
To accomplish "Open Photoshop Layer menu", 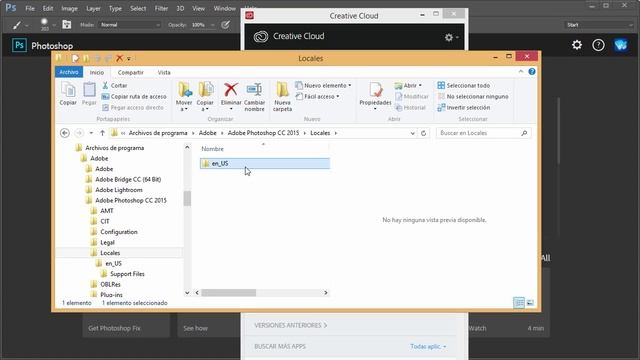I will click(x=93, y=8).
